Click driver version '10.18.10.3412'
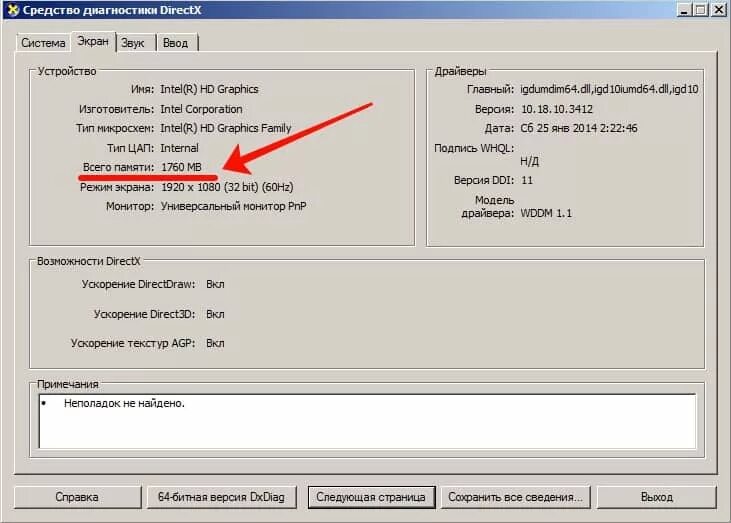This screenshot has height=523, width=731. [557, 109]
